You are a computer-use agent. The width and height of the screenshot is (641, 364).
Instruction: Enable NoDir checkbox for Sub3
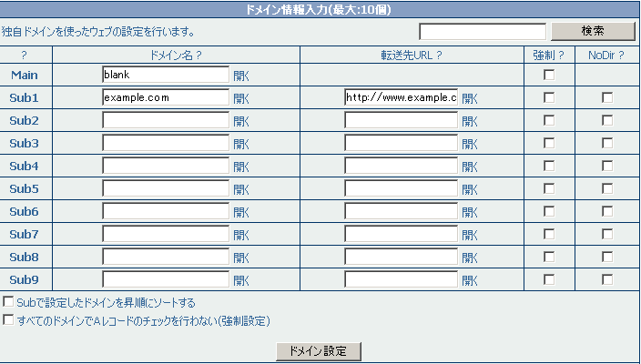[x=607, y=143]
